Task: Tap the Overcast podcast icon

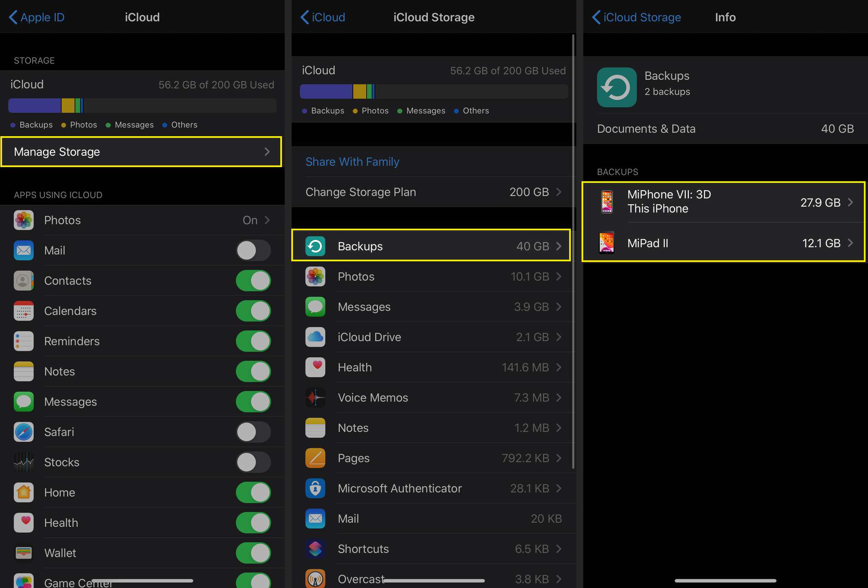Action: (x=315, y=579)
